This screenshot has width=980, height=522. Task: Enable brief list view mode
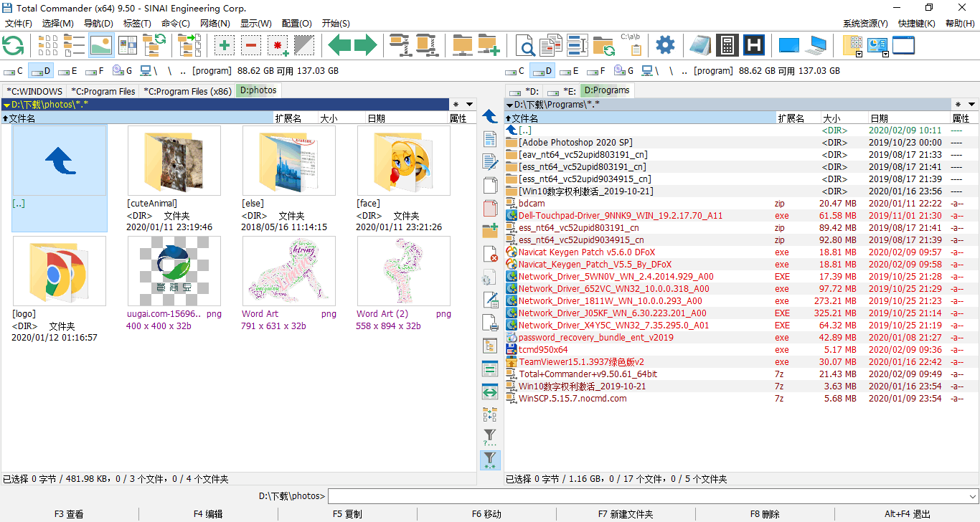(x=49, y=45)
